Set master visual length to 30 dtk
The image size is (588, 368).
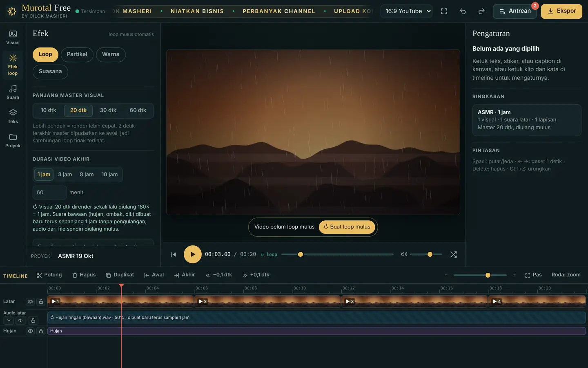pos(108,110)
